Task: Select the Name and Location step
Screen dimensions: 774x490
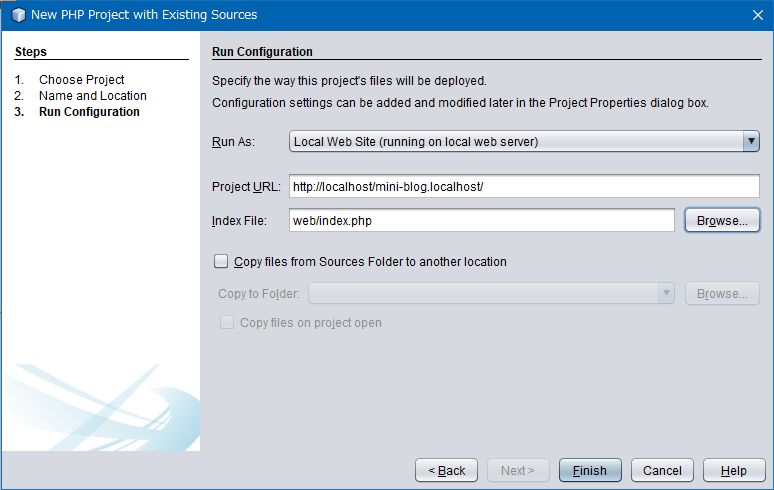Action: [x=93, y=96]
